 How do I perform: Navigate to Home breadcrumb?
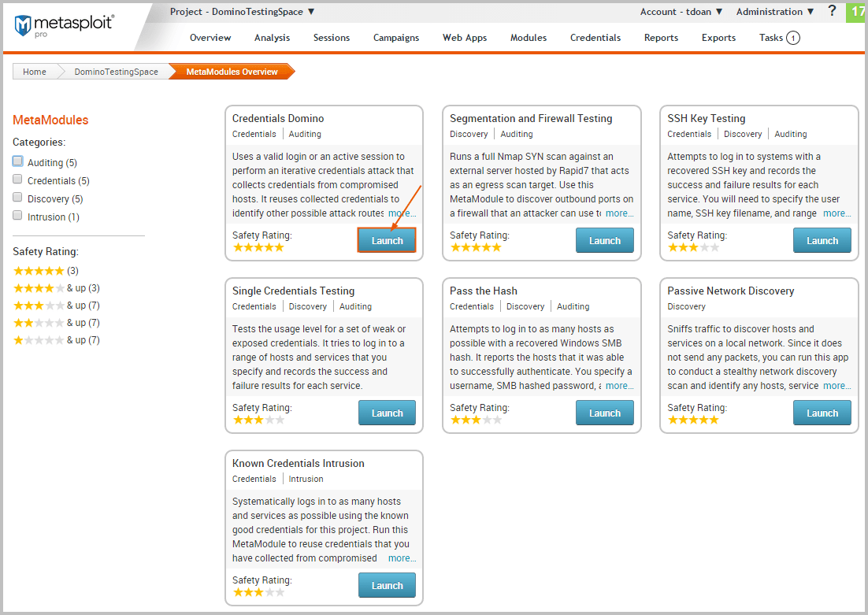coord(35,72)
